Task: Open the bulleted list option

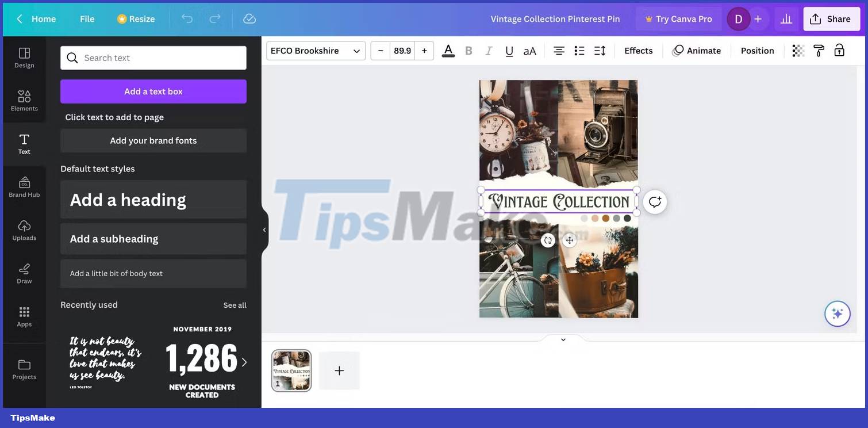Action: (579, 50)
